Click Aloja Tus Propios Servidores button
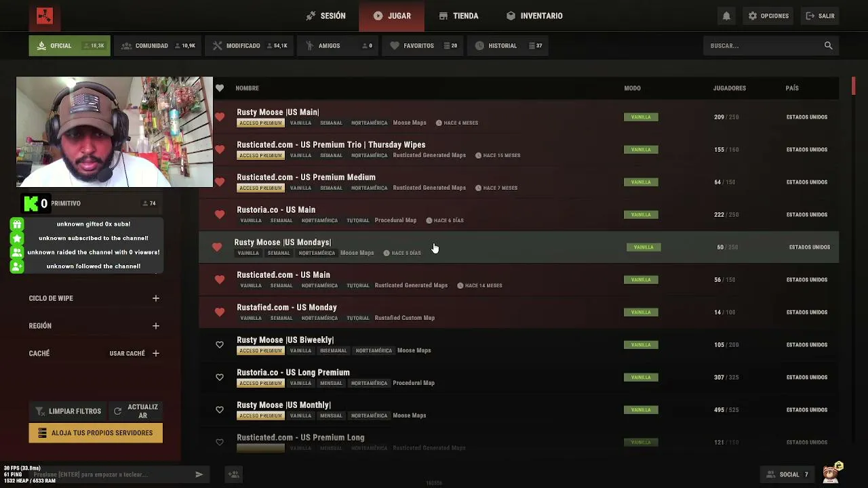The width and height of the screenshot is (868, 488). pos(96,433)
